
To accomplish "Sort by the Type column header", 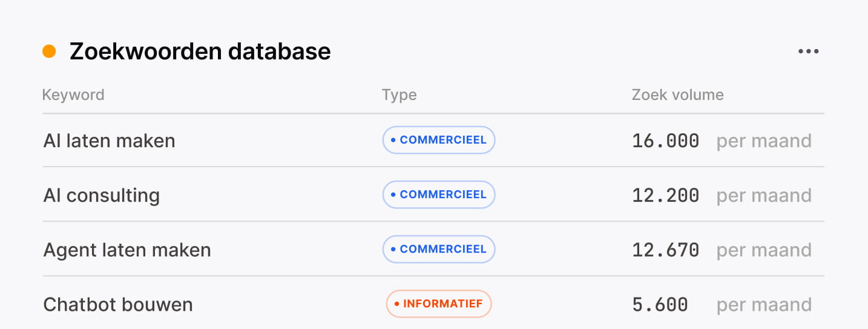I will (399, 95).
